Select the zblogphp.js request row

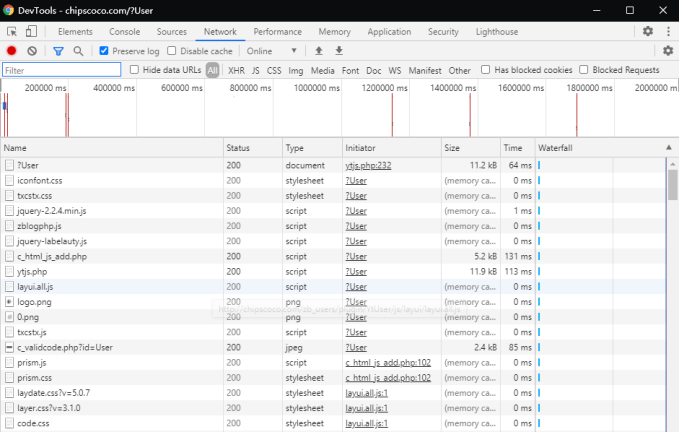333,226
